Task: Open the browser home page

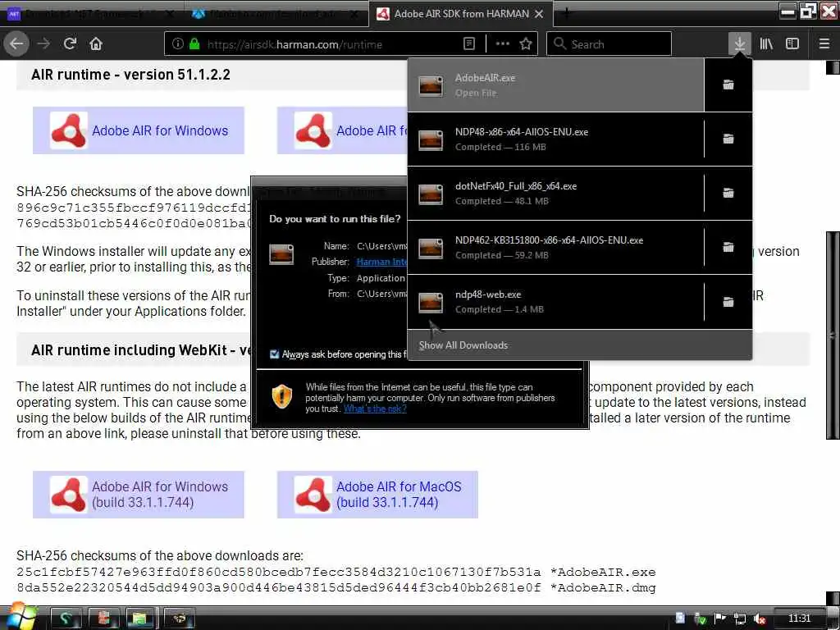Action: pyautogui.click(x=96, y=43)
